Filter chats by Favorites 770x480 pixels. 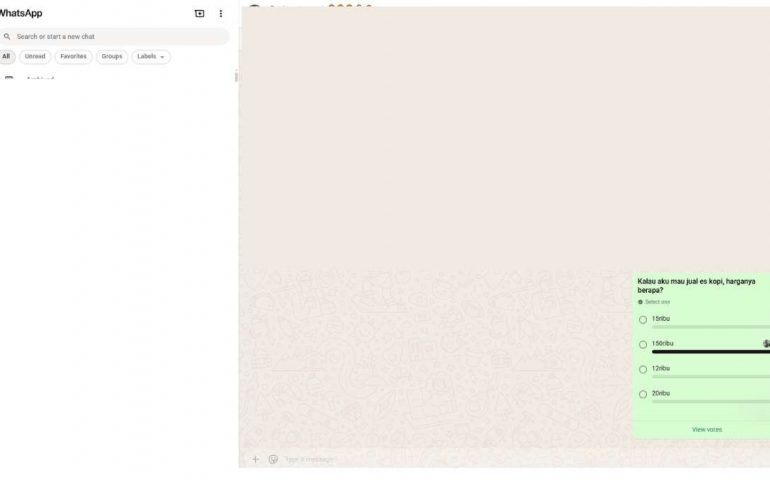(x=73, y=57)
